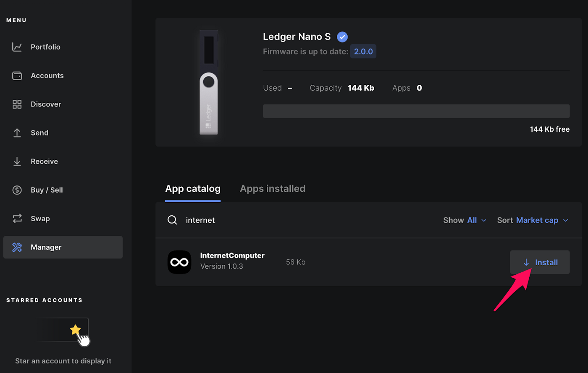This screenshot has width=588, height=373.
Task: Go to Accounts in the menu
Action: tap(63, 76)
